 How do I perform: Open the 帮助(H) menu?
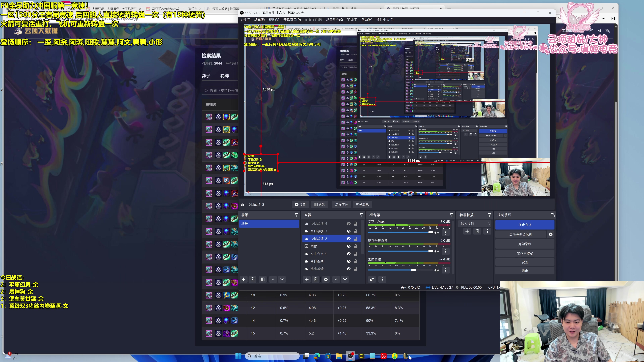(x=366, y=19)
